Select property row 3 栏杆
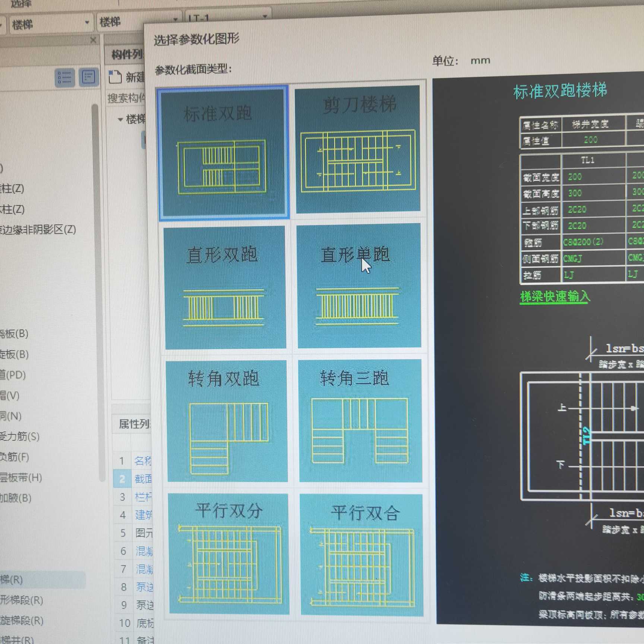 click(x=133, y=497)
